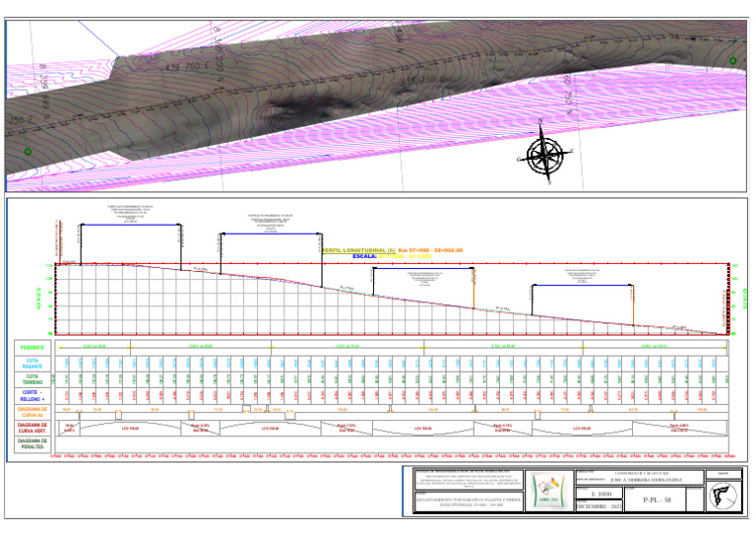The image size is (756, 534).
Task: Click the green survey marker circle at right
Action: (732, 61)
